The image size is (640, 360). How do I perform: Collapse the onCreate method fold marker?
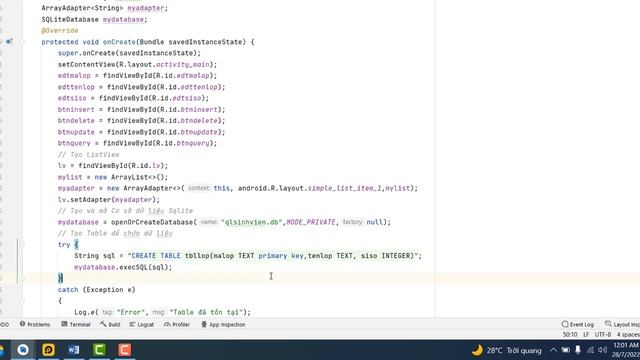coord(22,42)
